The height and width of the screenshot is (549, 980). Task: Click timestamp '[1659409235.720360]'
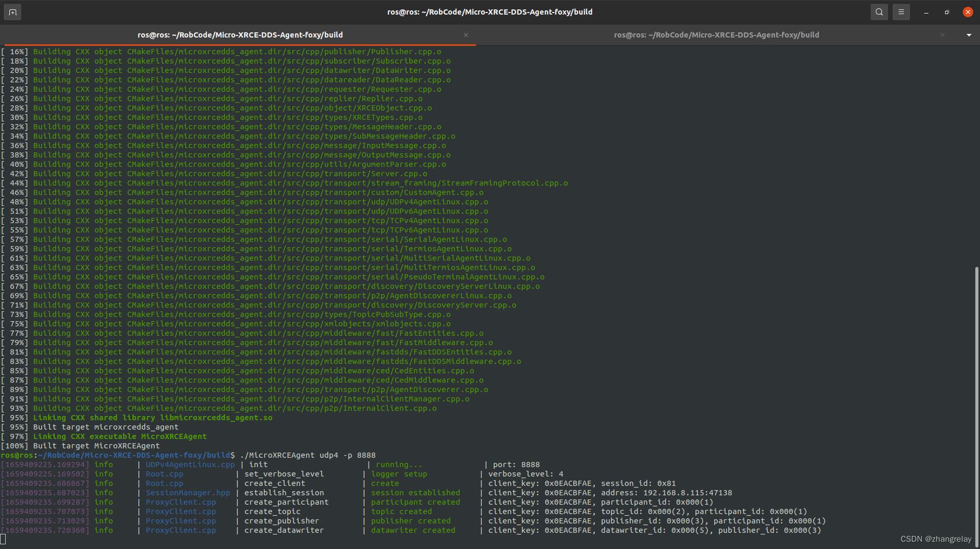click(x=45, y=530)
